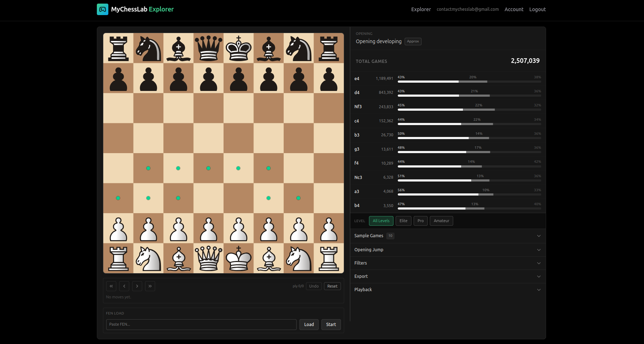Switch level filter to Pro
This screenshot has width=644, height=344.
pos(420,221)
